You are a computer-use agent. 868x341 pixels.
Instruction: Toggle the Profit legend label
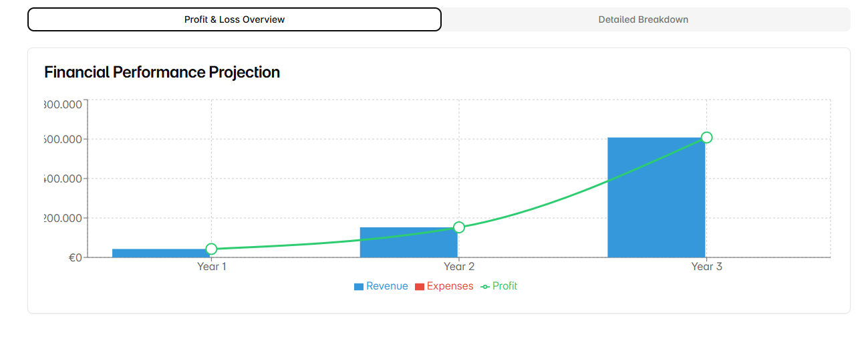pyautogui.click(x=504, y=286)
